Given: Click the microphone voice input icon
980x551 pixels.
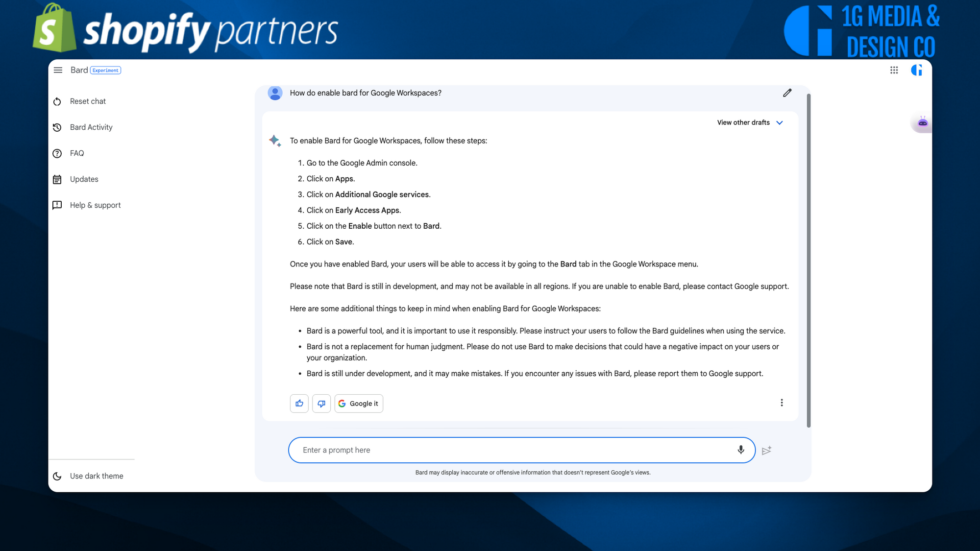Looking at the screenshot, I should coord(740,450).
